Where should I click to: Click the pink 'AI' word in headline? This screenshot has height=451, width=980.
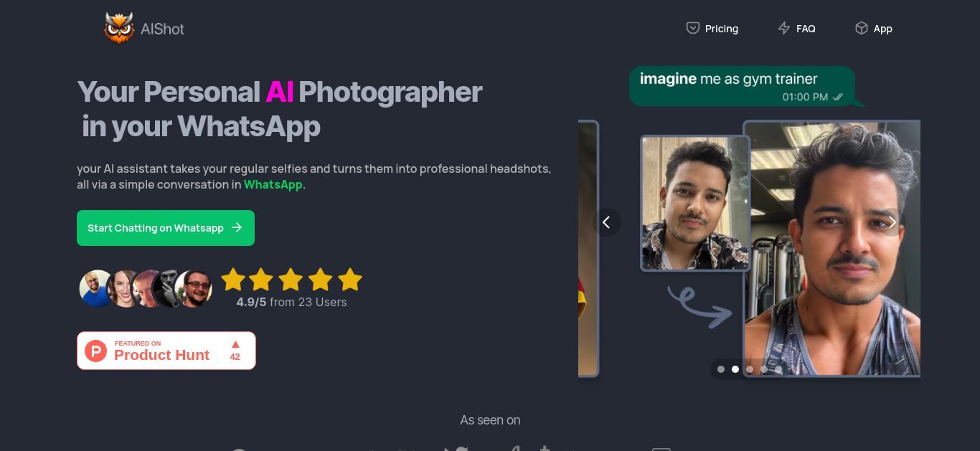(279, 92)
